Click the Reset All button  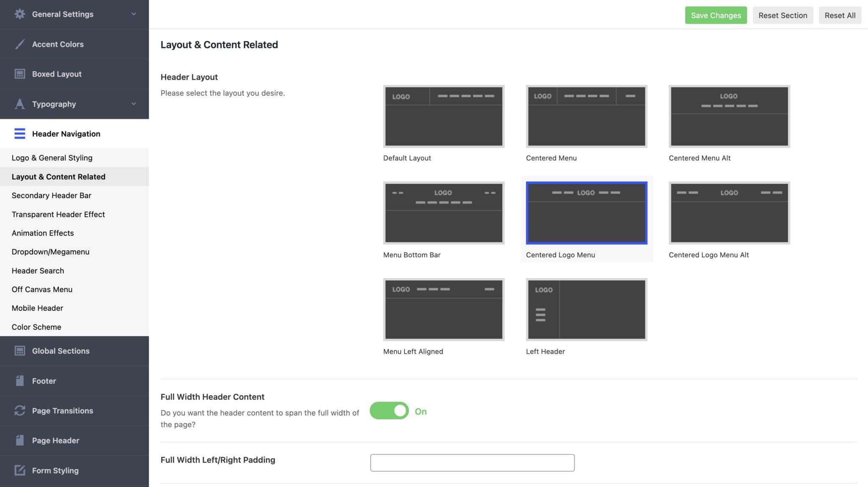coord(840,15)
